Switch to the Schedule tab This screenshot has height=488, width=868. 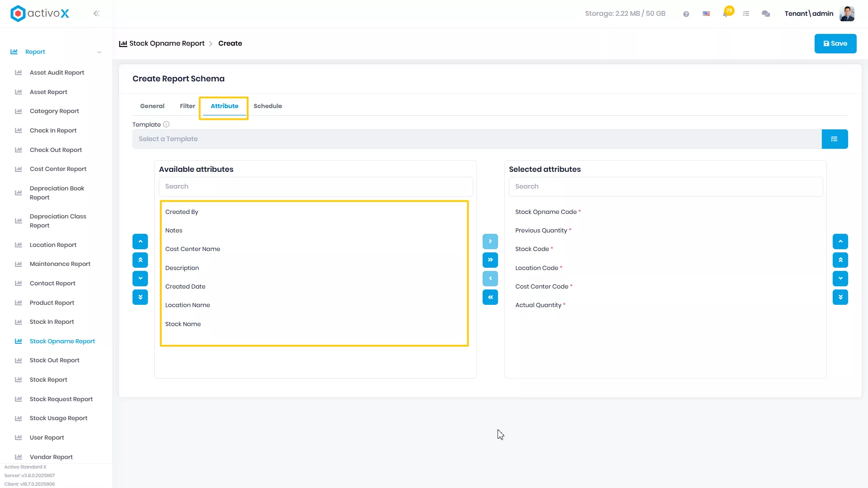[x=268, y=106]
